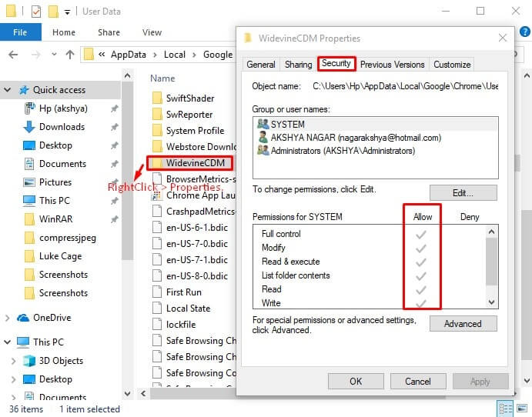The image size is (532, 417).
Task: Click the address bar overflow chevron
Action: [x=102, y=55]
